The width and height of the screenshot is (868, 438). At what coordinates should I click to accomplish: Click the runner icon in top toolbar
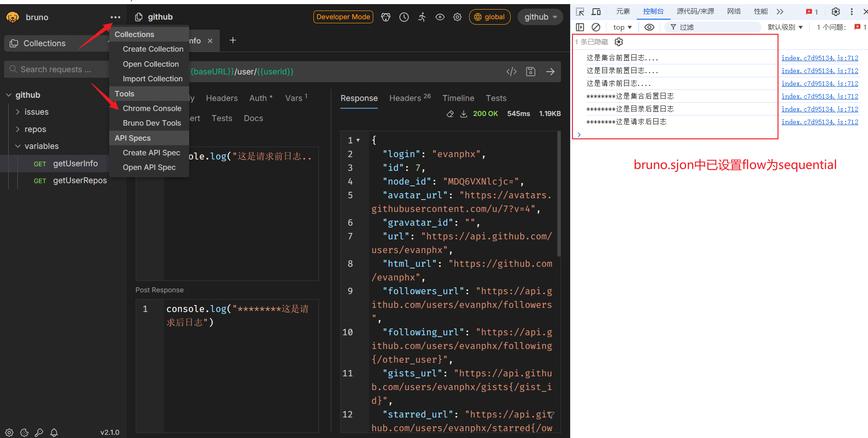(422, 17)
